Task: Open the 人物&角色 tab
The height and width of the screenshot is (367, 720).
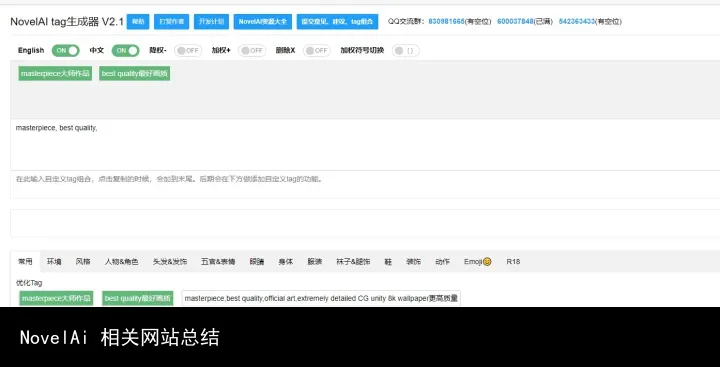Action: (121, 262)
